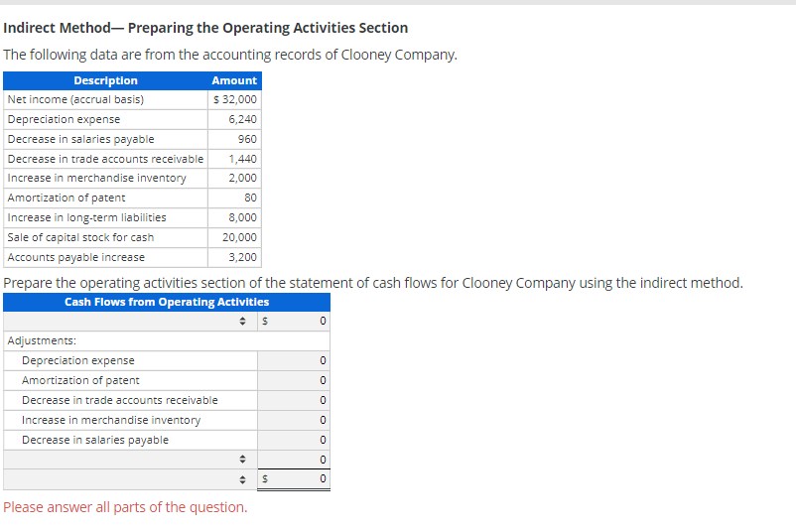This screenshot has height=532, width=796.
Task: Click the Please answer all parts warning message
Action: 125,507
